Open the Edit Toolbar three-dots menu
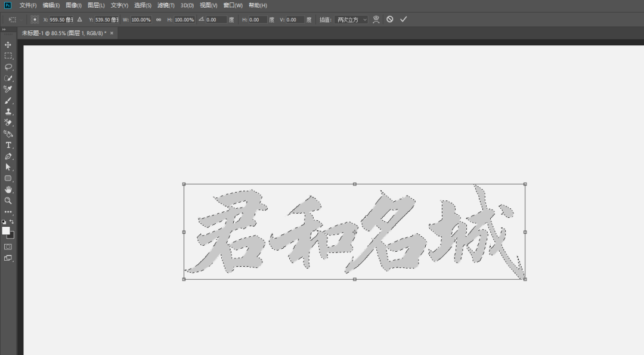Screen dimensions: 644x355 coord(8,212)
